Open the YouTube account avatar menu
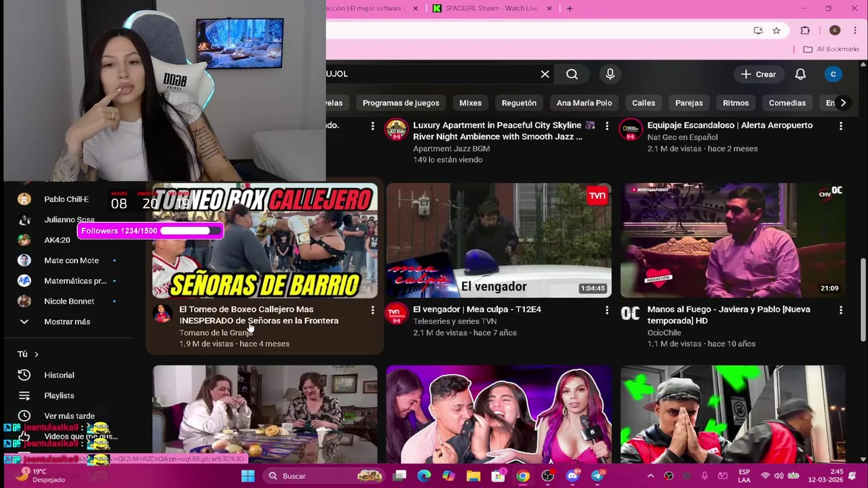 tap(833, 74)
